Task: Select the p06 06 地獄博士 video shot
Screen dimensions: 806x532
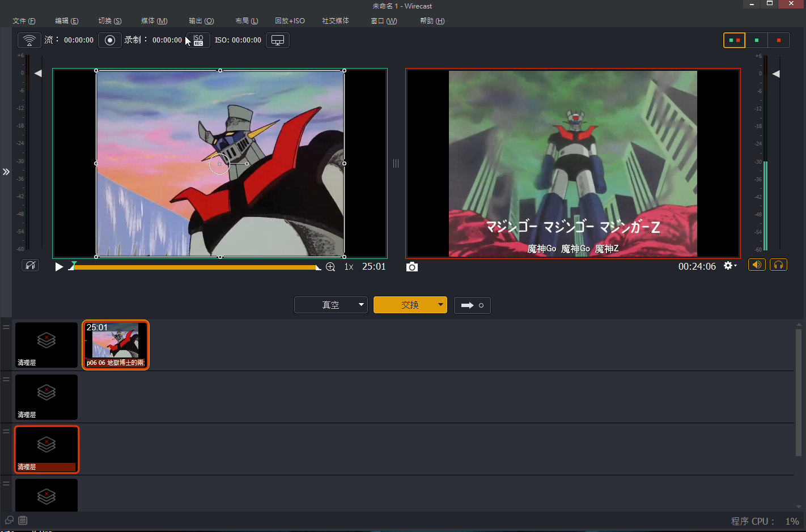Action: coord(116,345)
